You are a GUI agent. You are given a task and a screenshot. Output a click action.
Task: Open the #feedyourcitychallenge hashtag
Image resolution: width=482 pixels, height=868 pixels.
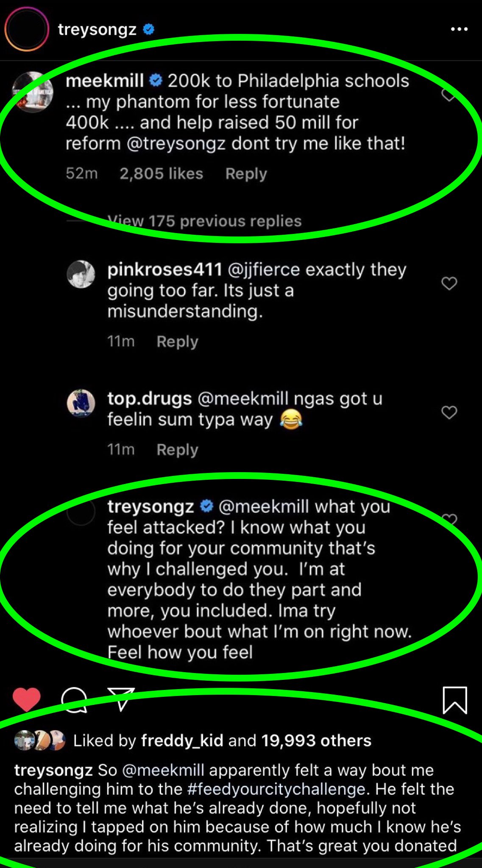[x=276, y=789]
